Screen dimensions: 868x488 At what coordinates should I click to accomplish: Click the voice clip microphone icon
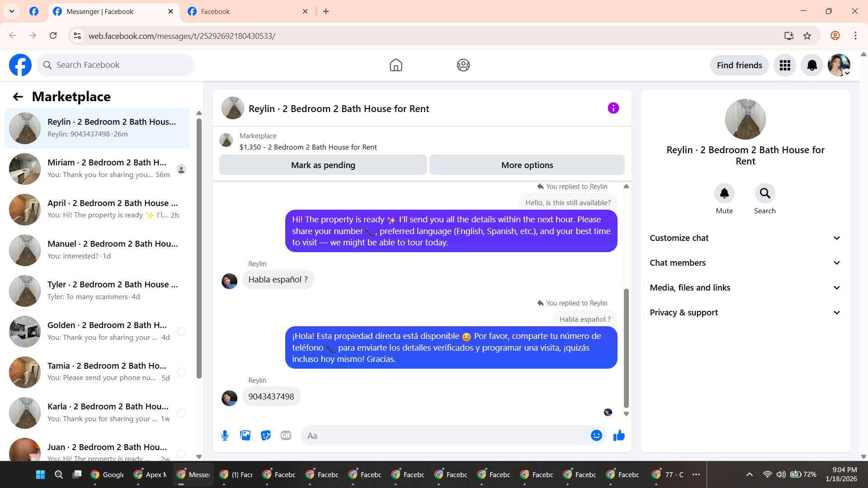click(x=225, y=436)
